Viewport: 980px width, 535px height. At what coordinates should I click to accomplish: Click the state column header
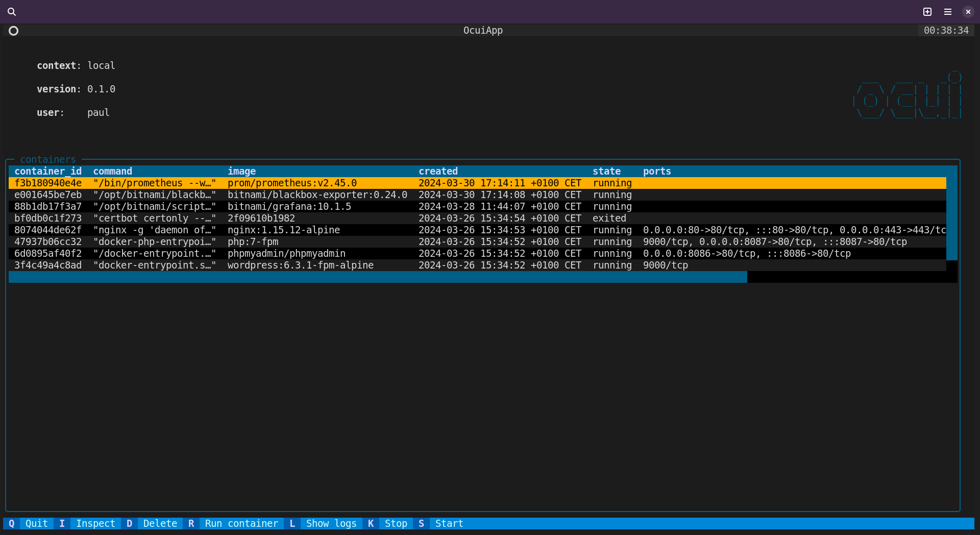pyautogui.click(x=606, y=172)
